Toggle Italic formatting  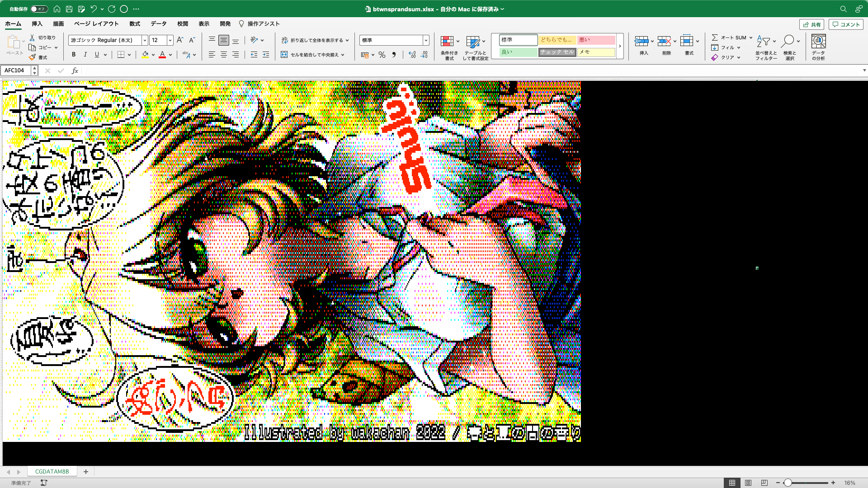coord(85,55)
